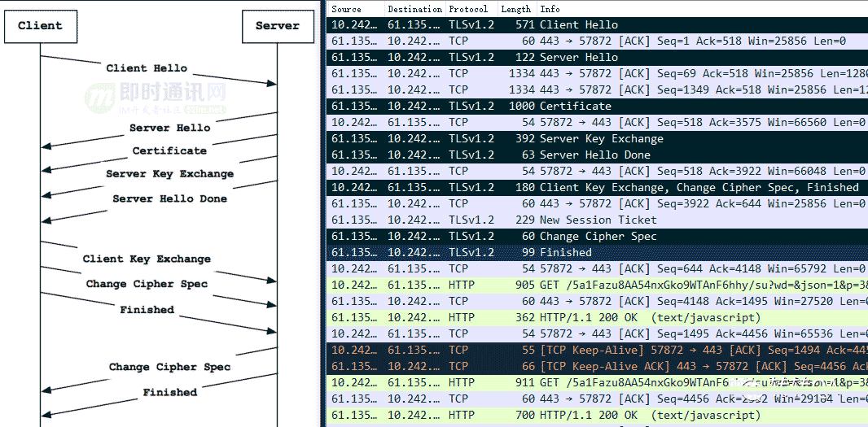The image size is (868, 427).
Task: Click the Protocol column header
Action: [471, 9]
